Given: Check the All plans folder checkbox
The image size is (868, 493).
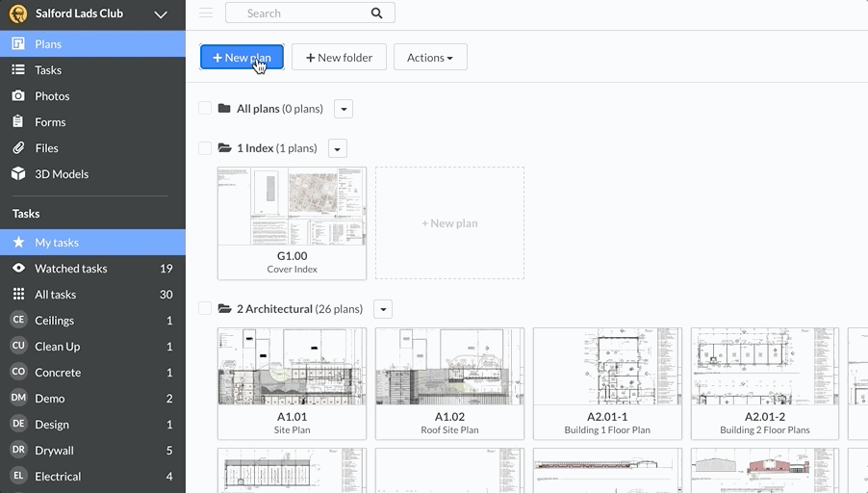Looking at the screenshot, I should tap(205, 109).
